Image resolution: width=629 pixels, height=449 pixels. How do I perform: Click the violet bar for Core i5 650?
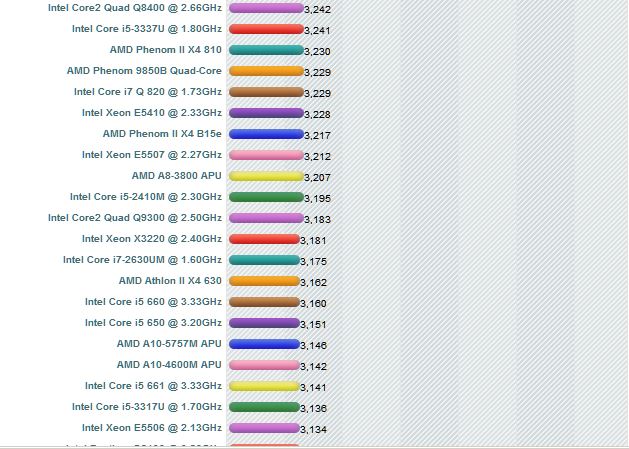(264, 323)
